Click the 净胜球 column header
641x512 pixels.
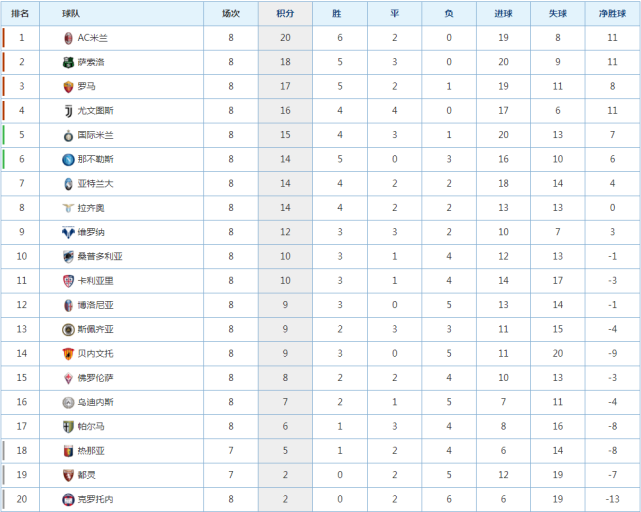tap(612, 14)
